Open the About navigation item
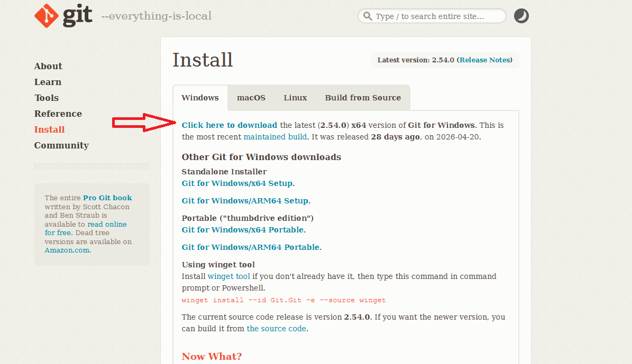 pos(48,66)
